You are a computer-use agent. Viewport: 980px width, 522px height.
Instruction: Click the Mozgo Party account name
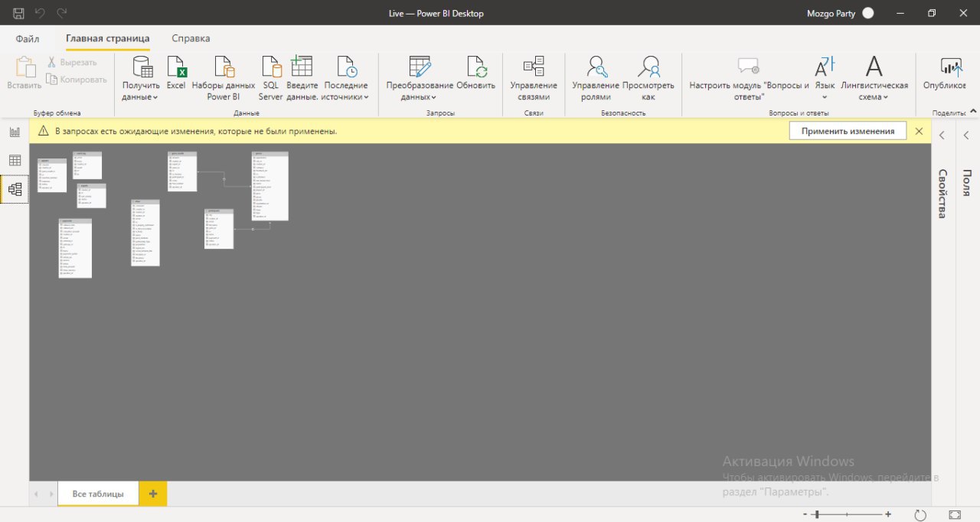pyautogui.click(x=831, y=13)
